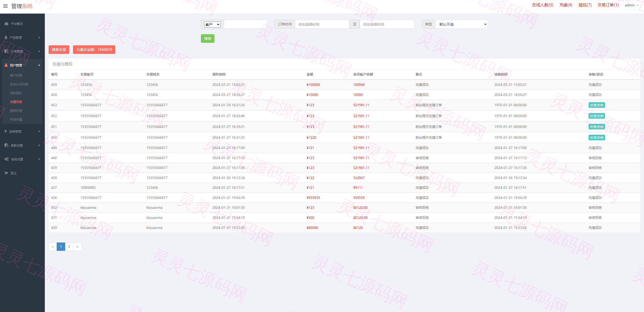
Task: Click the 会员账户余额 column header
Action: click(363, 74)
